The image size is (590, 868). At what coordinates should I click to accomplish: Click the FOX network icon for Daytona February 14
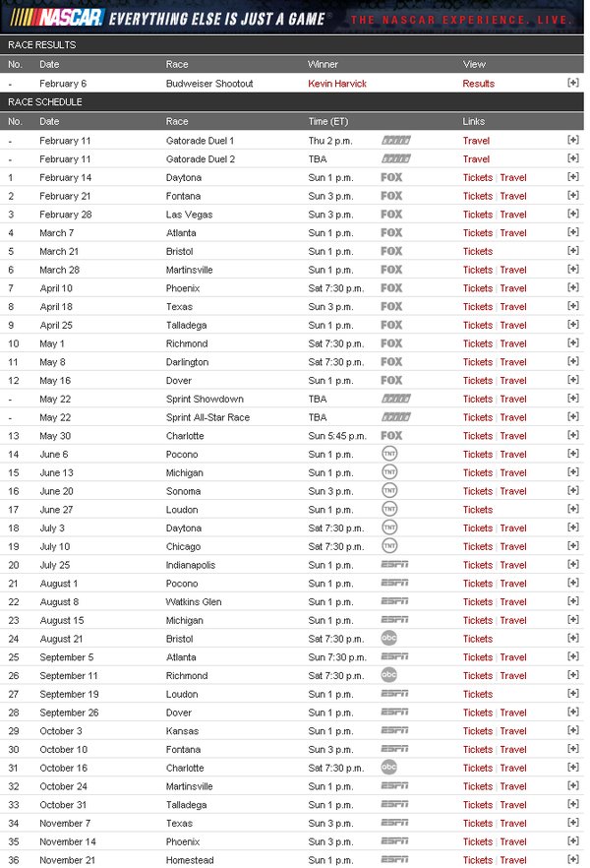(x=391, y=178)
